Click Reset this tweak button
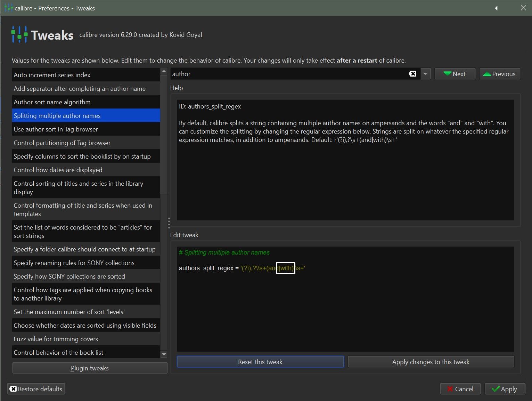Viewport: 532px width, 401px height. [x=260, y=362]
